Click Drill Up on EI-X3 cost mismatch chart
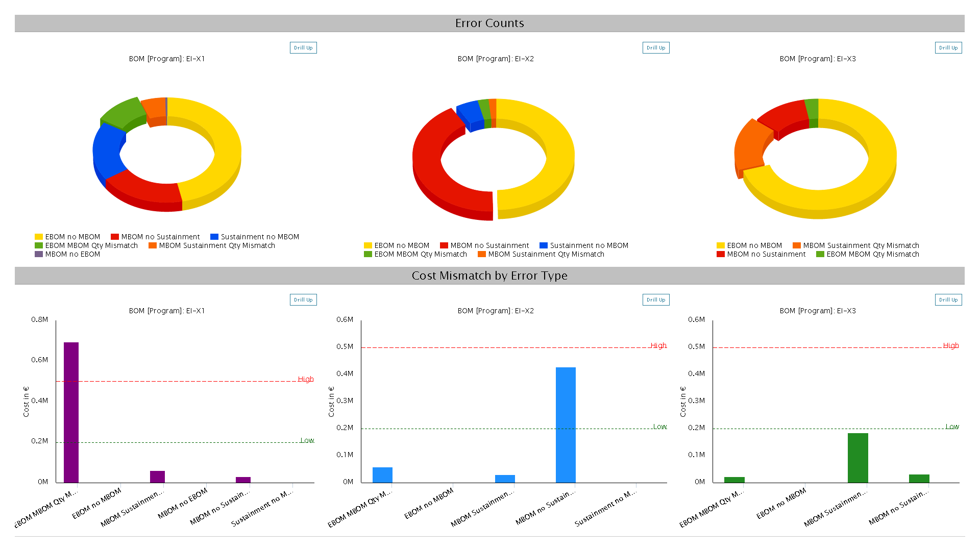980x551 pixels. (x=948, y=300)
